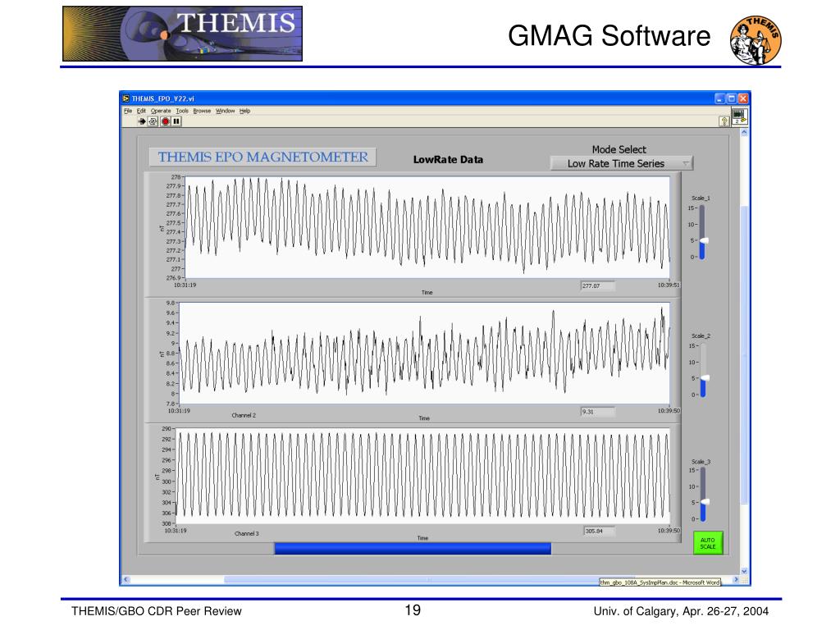840x630 pixels.
Task: Click the 10:39:51 end time on chart 1
Action: (x=669, y=285)
